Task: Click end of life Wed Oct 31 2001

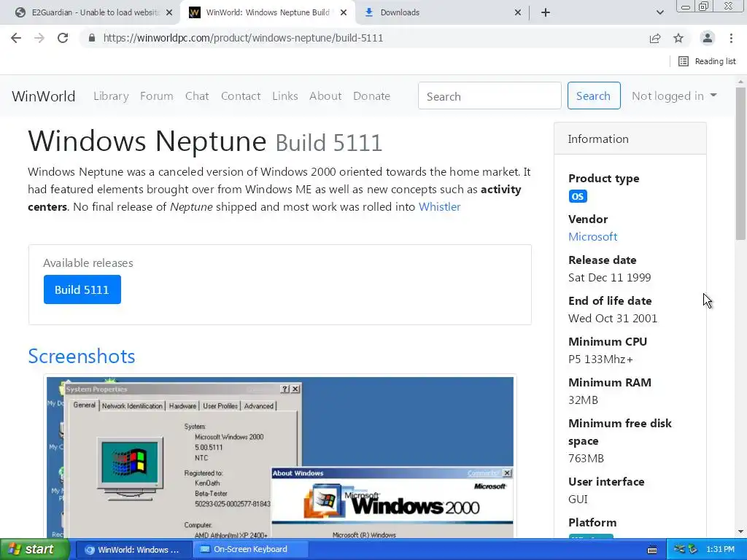Action: tap(613, 318)
